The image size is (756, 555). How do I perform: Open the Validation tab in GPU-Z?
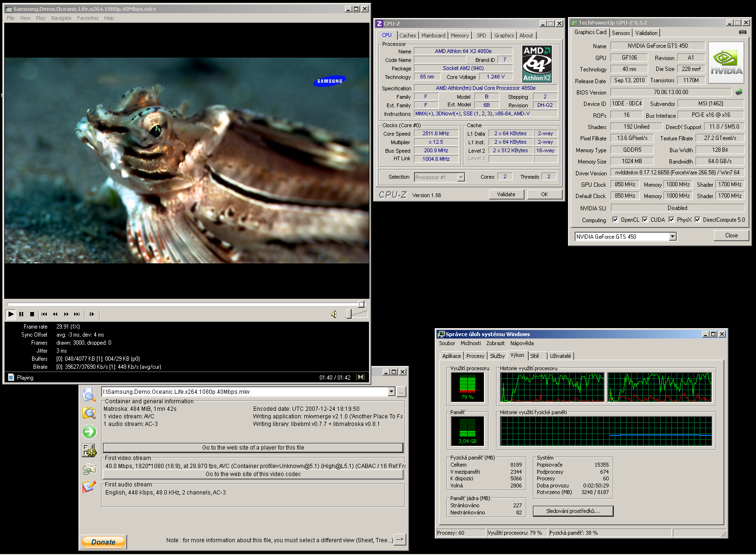coord(646,33)
